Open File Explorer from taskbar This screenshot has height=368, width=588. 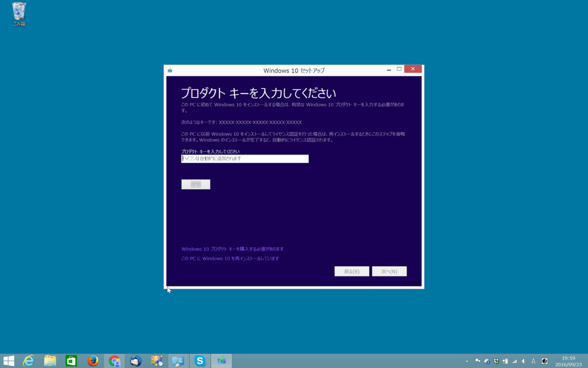click(50, 361)
